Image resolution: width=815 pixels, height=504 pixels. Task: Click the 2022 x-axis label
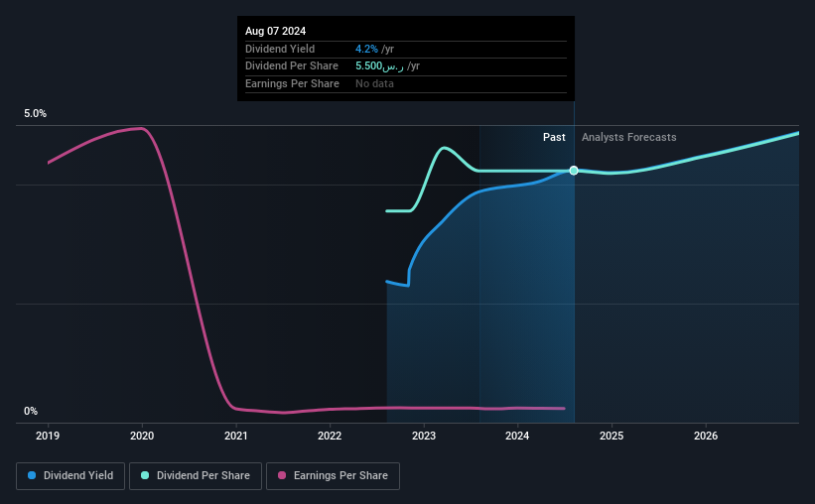point(330,436)
